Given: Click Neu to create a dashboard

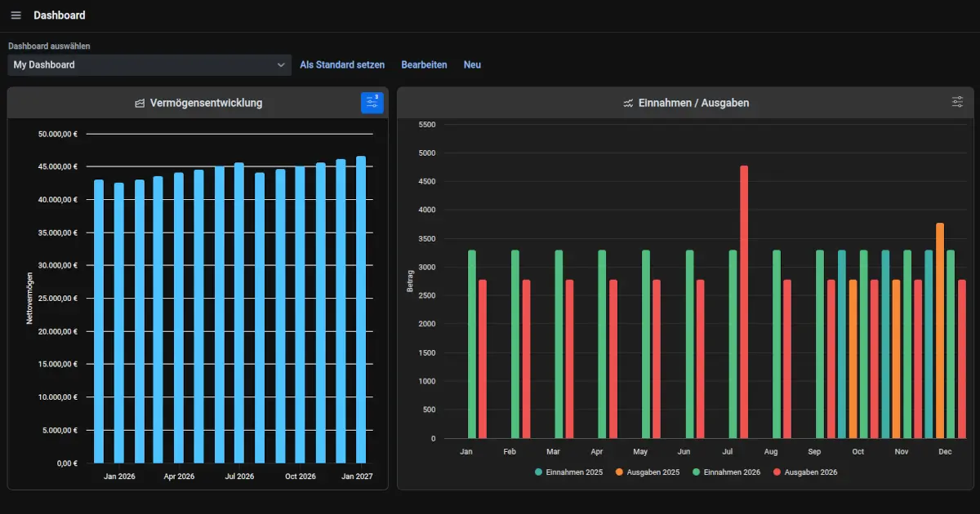Looking at the screenshot, I should pos(472,64).
